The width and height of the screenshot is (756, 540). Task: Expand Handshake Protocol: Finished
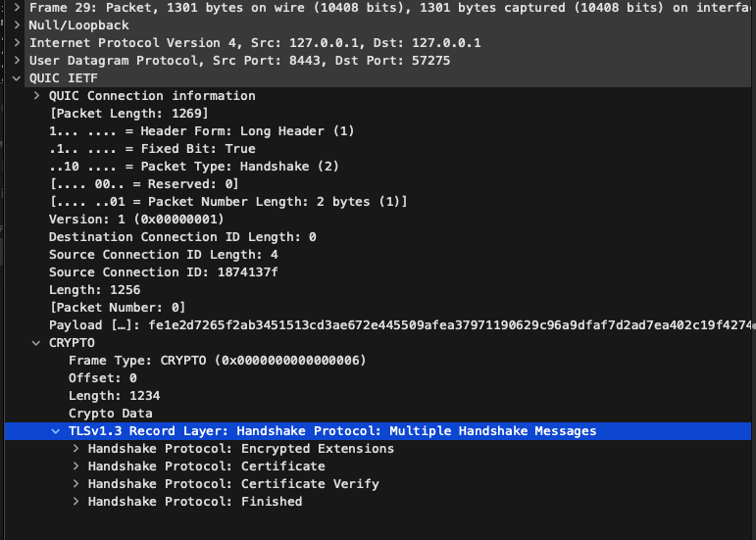pyautogui.click(x=76, y=502)
